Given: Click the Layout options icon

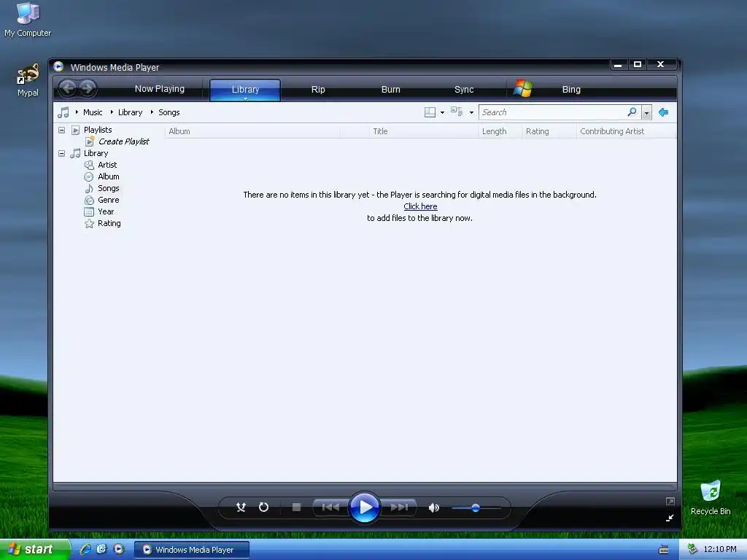Looking at the screenshot, I should [x=430, y=112].
